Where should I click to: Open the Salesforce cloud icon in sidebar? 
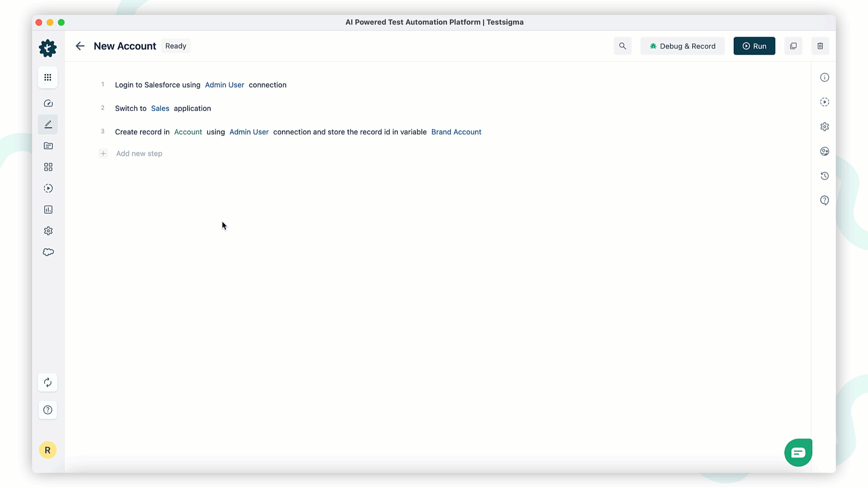(x=48, y=252)
